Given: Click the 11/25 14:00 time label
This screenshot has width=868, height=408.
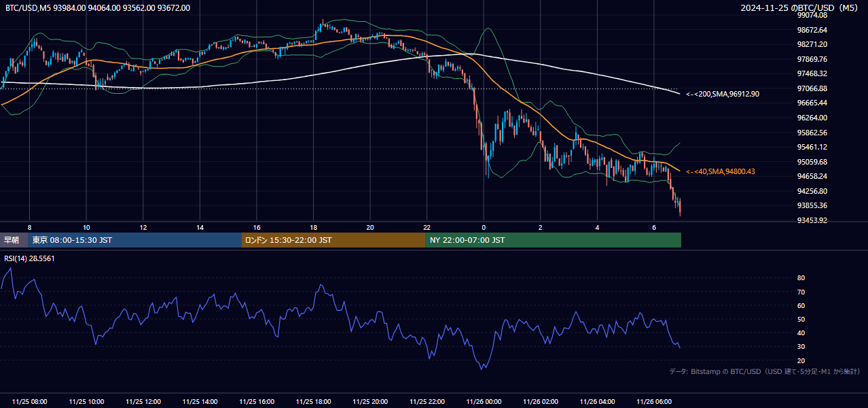Looking at the screenshot, I should (x=200, y=402).
